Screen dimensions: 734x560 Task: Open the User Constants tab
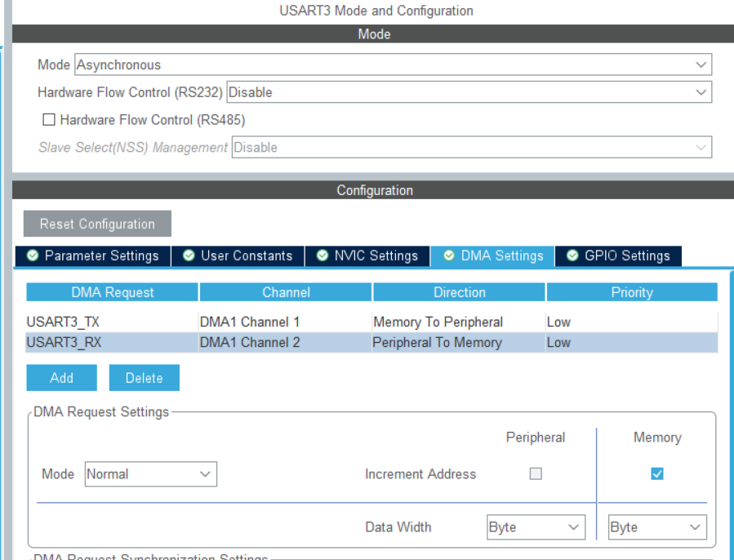point(238,256)
